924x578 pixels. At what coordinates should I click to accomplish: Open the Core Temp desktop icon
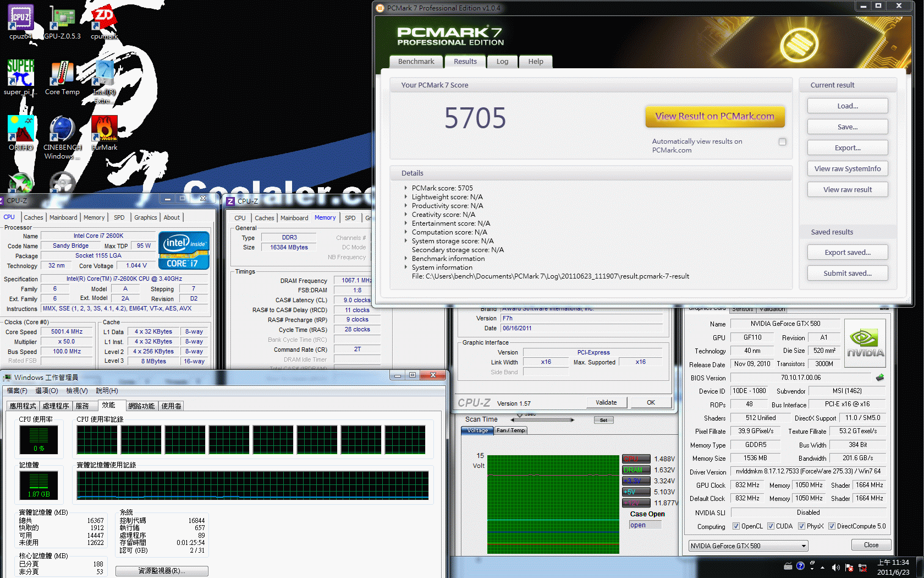coord(62,75)
